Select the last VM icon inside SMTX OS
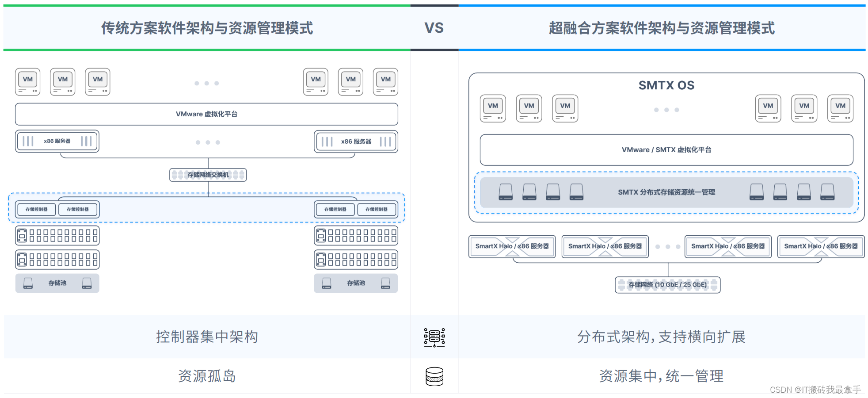This screenshot has height=398, width=868. click(840, 108)
